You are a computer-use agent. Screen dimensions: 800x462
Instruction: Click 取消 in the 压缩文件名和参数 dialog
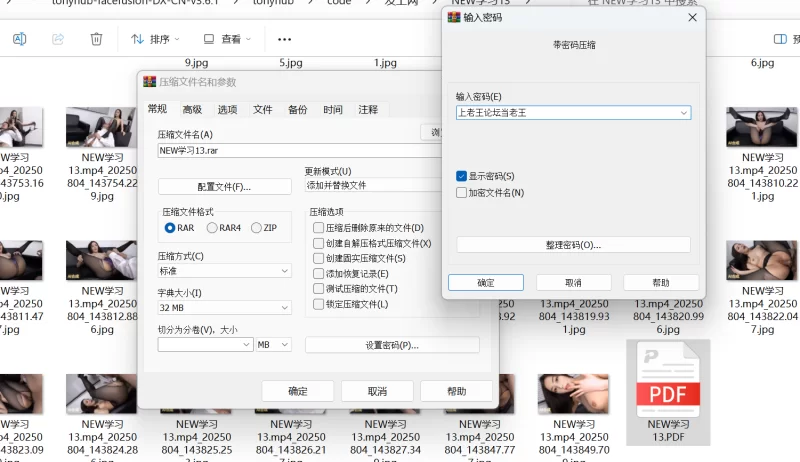click(377, 391)
